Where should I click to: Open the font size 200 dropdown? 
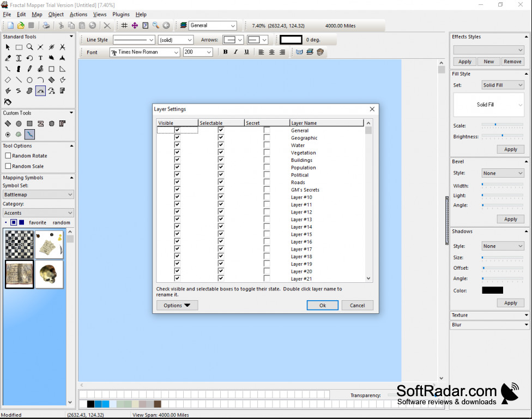[209, 52]
